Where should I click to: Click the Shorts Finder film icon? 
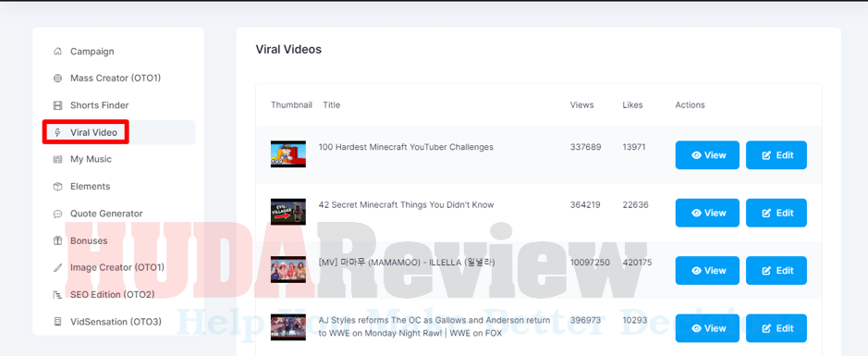pos(57,105)
